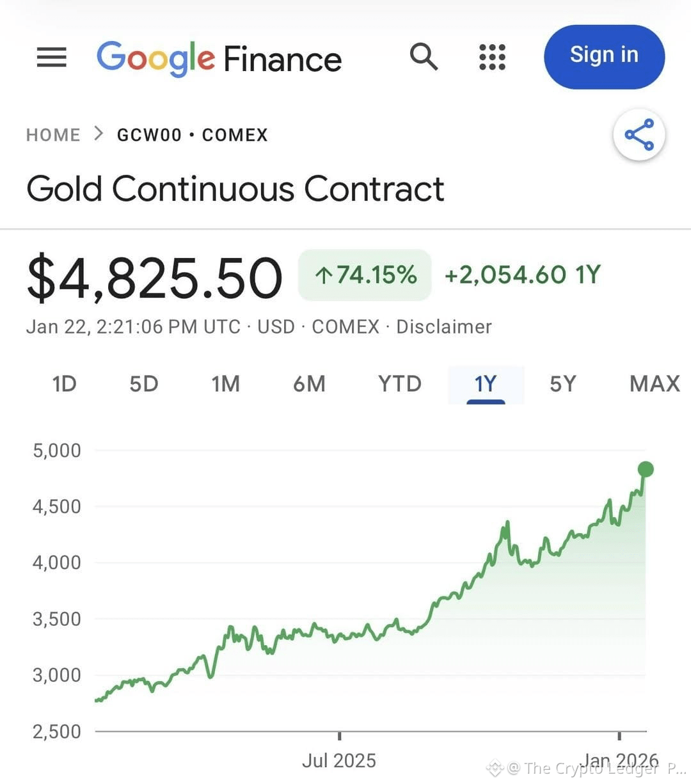Click the breadcrumb chevron after HOME

[x=99, y=134]
